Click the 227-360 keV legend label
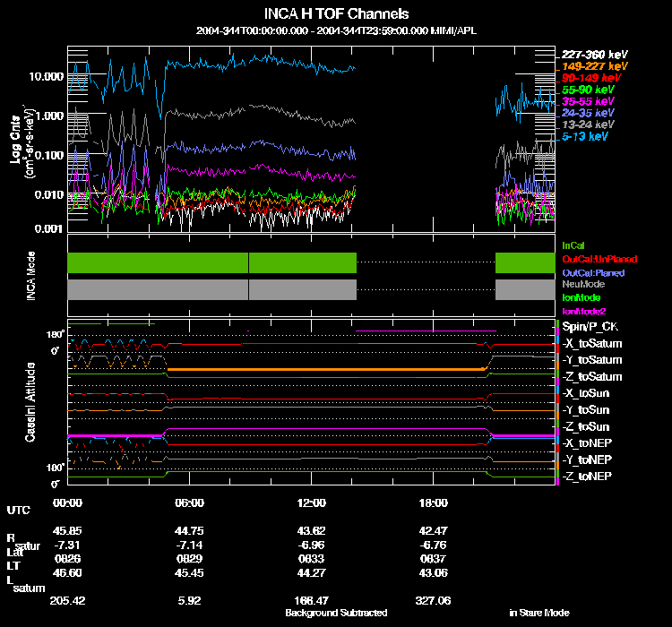672x627 pixels. point(594,55)
